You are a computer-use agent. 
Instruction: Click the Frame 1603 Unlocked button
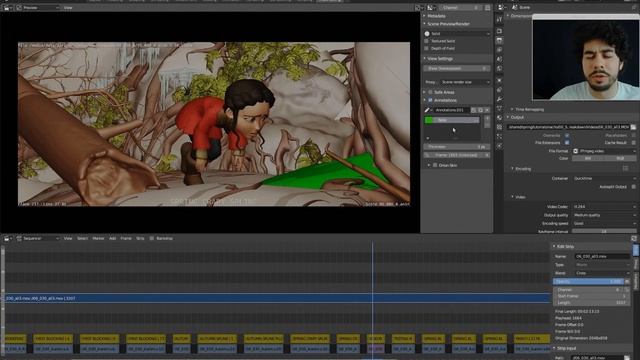coord(454,155)
